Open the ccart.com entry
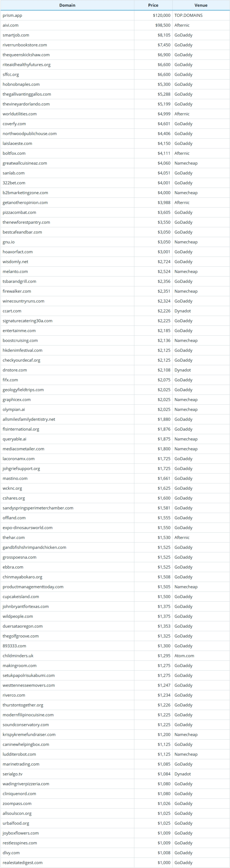This screenshot has height=868, width=230. pos(12,311)
